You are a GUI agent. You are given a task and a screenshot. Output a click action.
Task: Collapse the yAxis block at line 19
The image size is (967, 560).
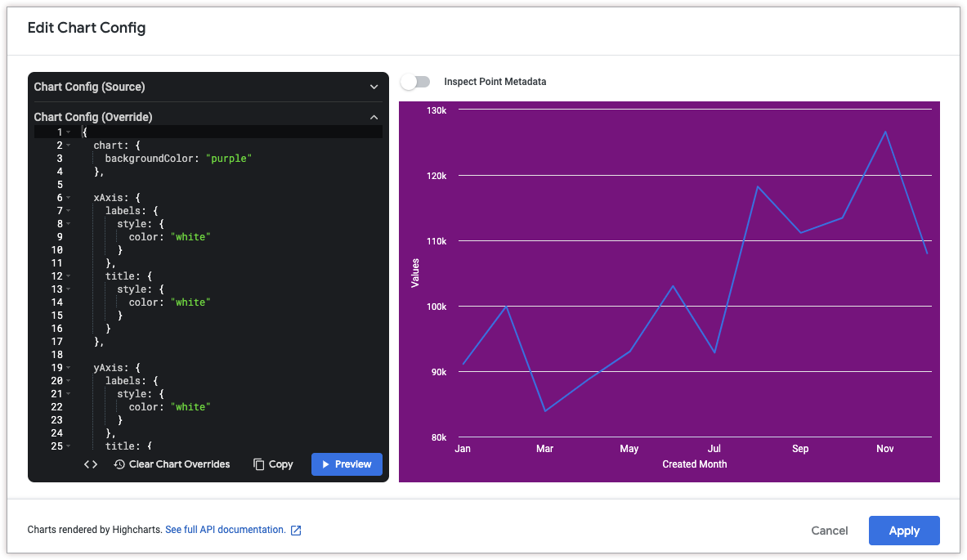coord(69,368)
